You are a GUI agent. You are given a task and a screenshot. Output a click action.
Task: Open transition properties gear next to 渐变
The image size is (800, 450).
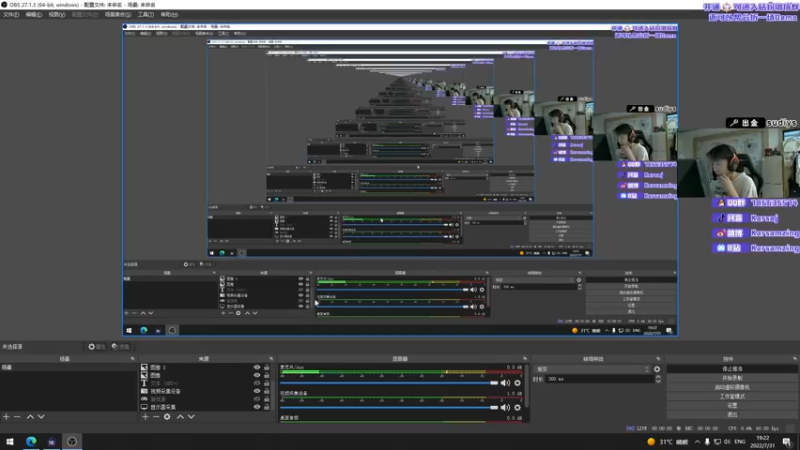point(657,369)
